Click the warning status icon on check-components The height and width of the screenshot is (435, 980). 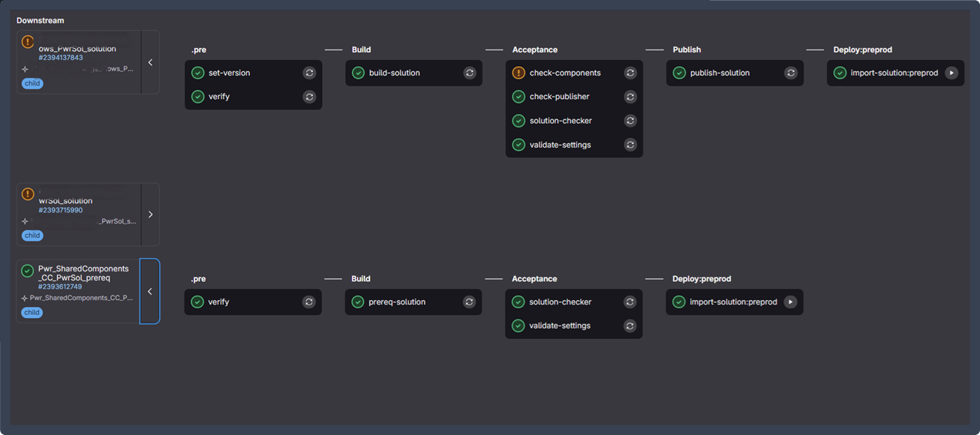click(518, 73)
